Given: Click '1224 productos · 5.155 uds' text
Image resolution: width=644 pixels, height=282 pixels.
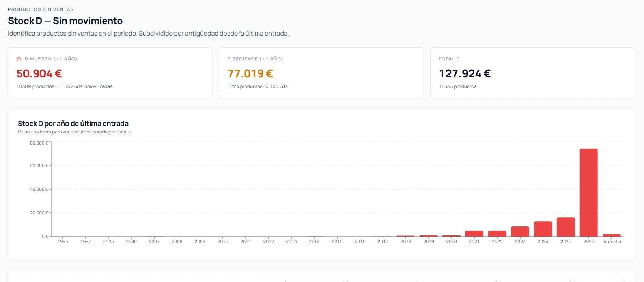Looking at the screenshot, I should (x=258, y=86).
